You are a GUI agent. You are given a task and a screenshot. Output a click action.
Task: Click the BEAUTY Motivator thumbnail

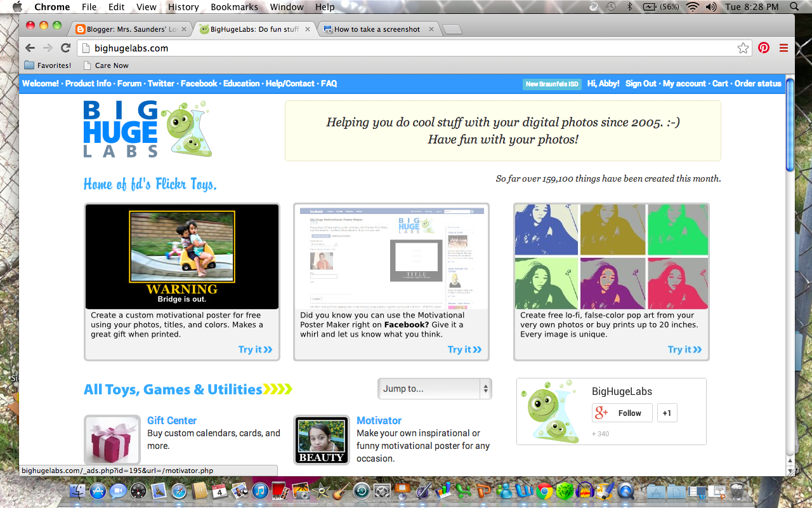[322, 440]
